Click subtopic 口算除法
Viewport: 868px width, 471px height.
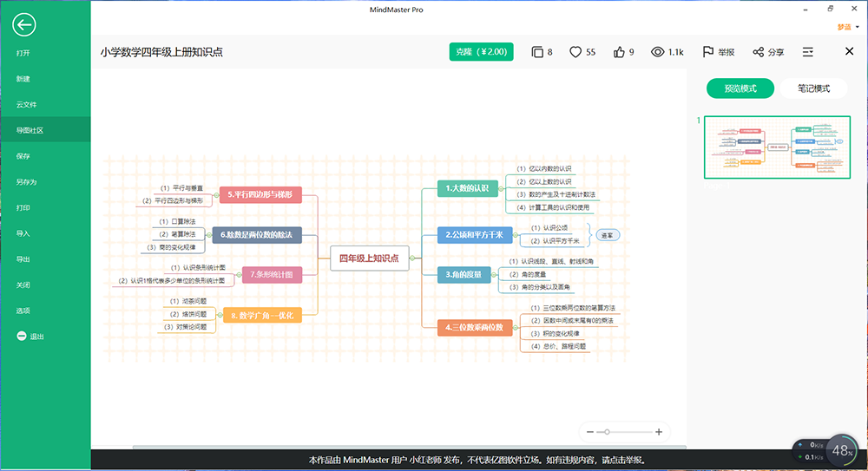pos(177,221)
